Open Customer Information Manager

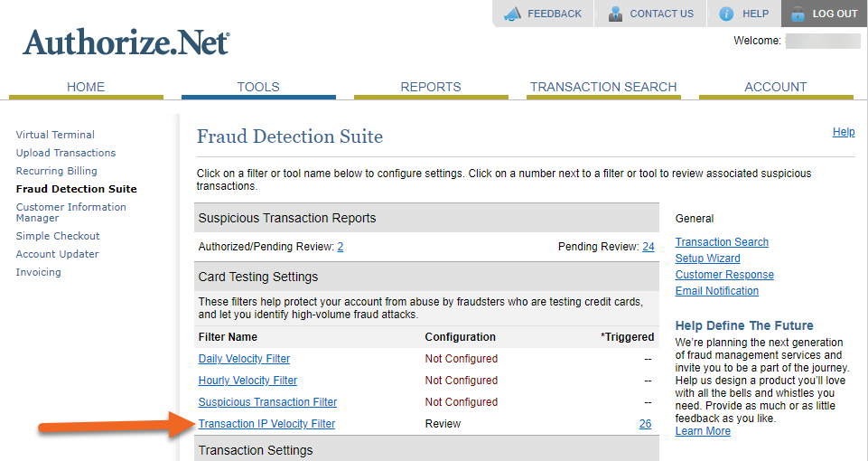pyautogui.click(x=70, y=212)
